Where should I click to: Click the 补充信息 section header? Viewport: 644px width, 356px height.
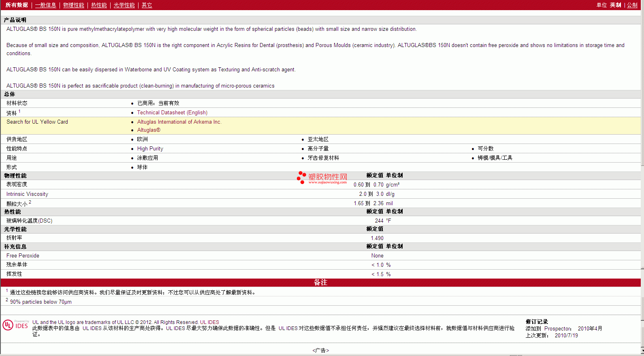pos(15,247)
